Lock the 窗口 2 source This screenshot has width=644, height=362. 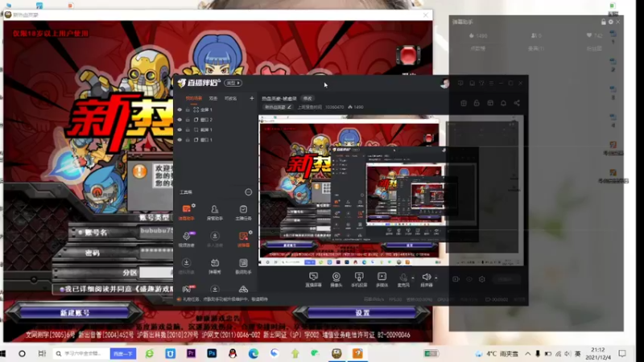tap(188, 120)
